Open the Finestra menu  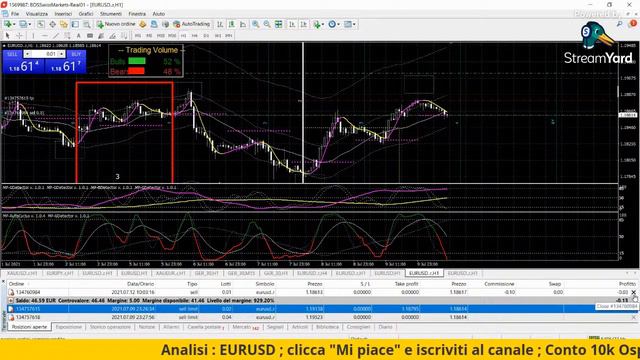point(137,14)
